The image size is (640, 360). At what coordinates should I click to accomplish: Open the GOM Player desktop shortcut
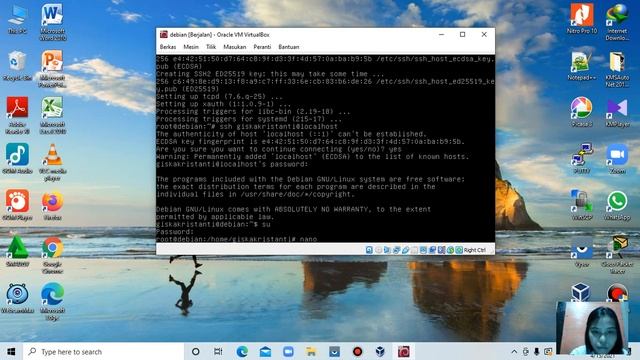click(x=17, y=205)
